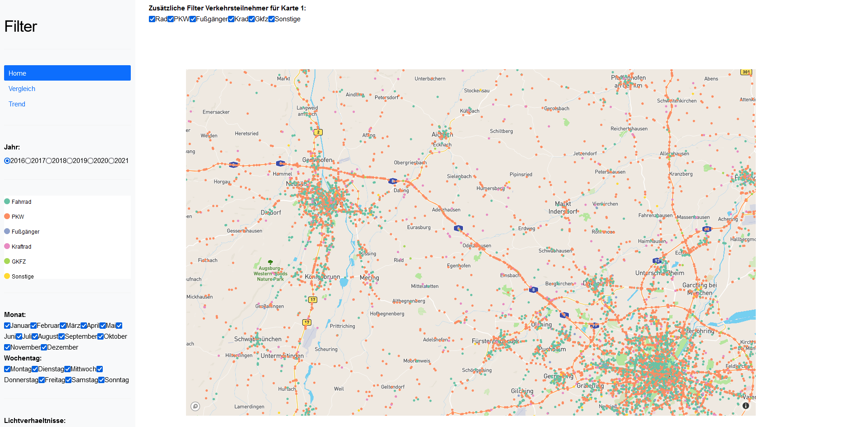This screenshot has height=427, width=868.
Task: Click the map label Schiltberg
Action: tap(501, 131)
